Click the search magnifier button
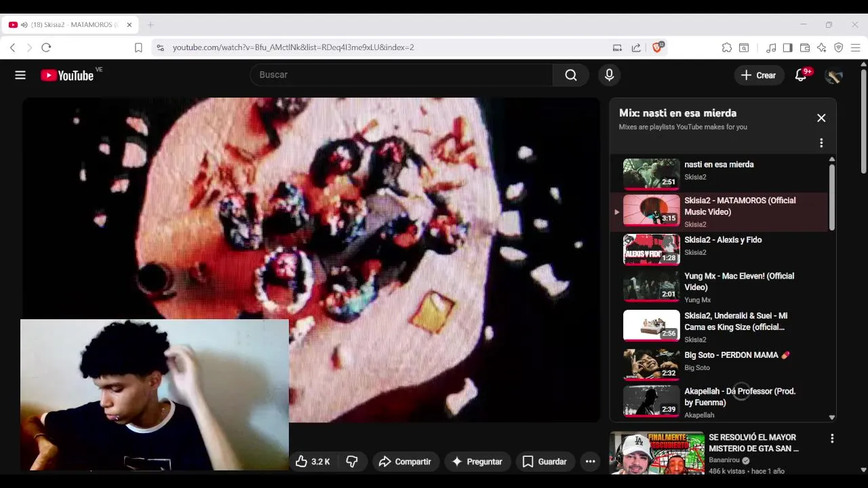 (x=571, y=75)
